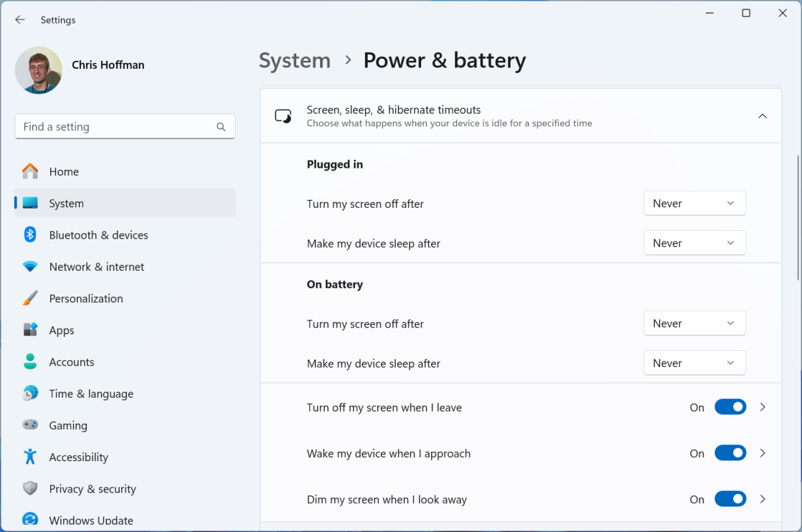Click System in the breadcrumb
This screenshot has height=532, width=802.
tap(294, 61)
